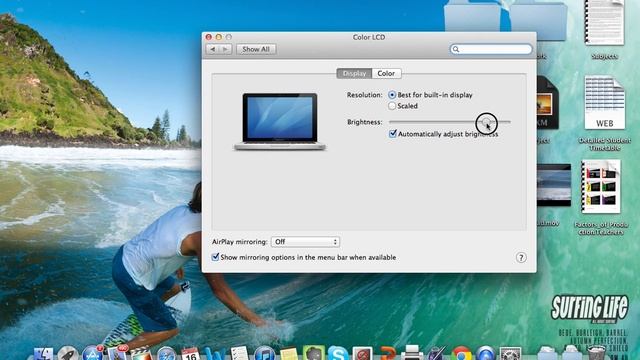Open the printer icon in the Dock

pos(412,353)
